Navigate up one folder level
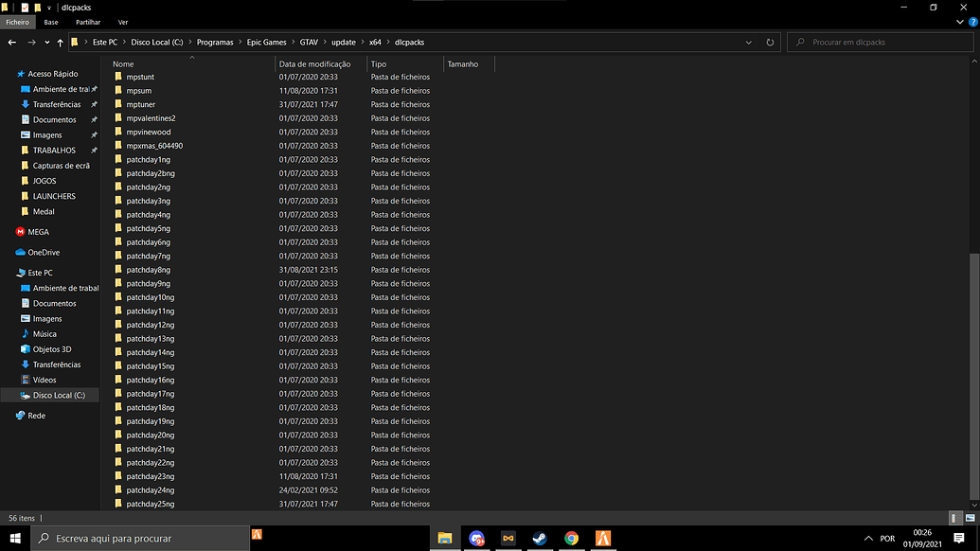 tap(60, 42)
